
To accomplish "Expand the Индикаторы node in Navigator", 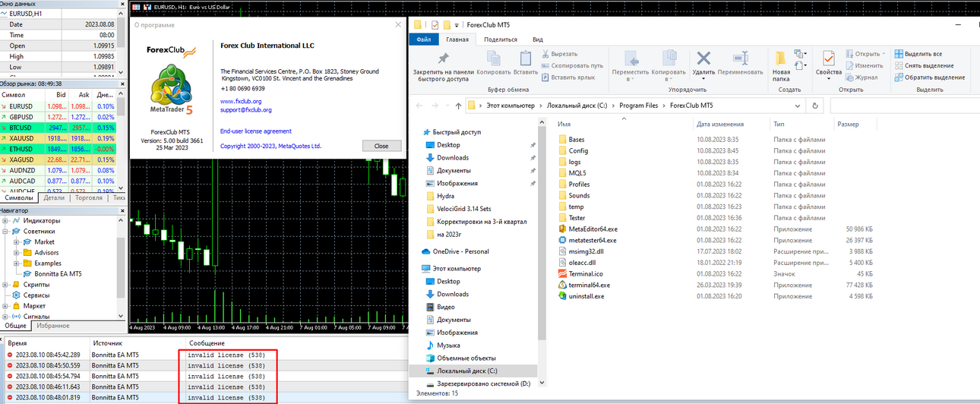I will [x=5, y=220].
